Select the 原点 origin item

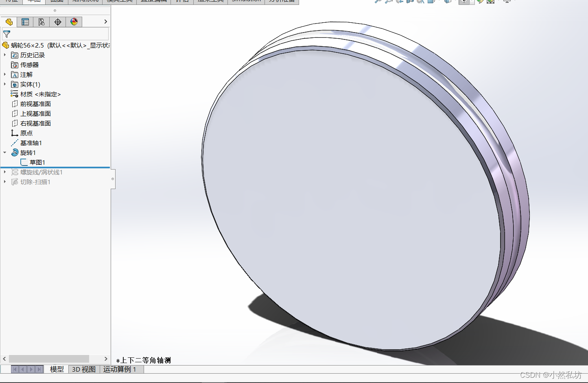(x=26, y=133)
